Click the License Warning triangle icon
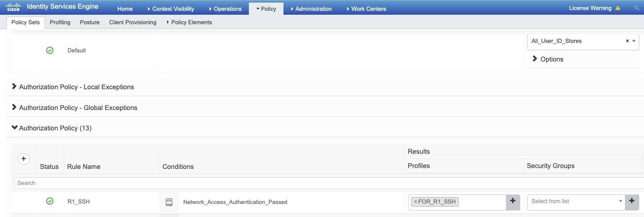Viewport: 644px width, 217px height. pos(618,8)
